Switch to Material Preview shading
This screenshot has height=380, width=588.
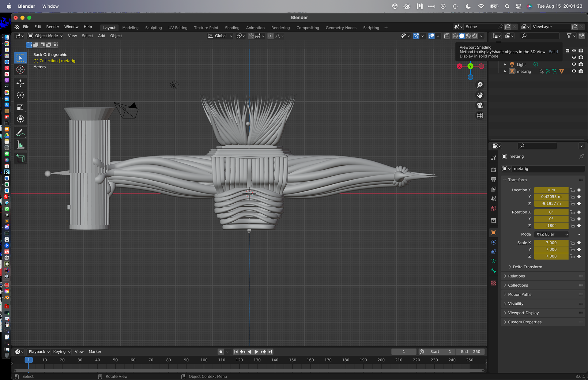click(468, 36)
